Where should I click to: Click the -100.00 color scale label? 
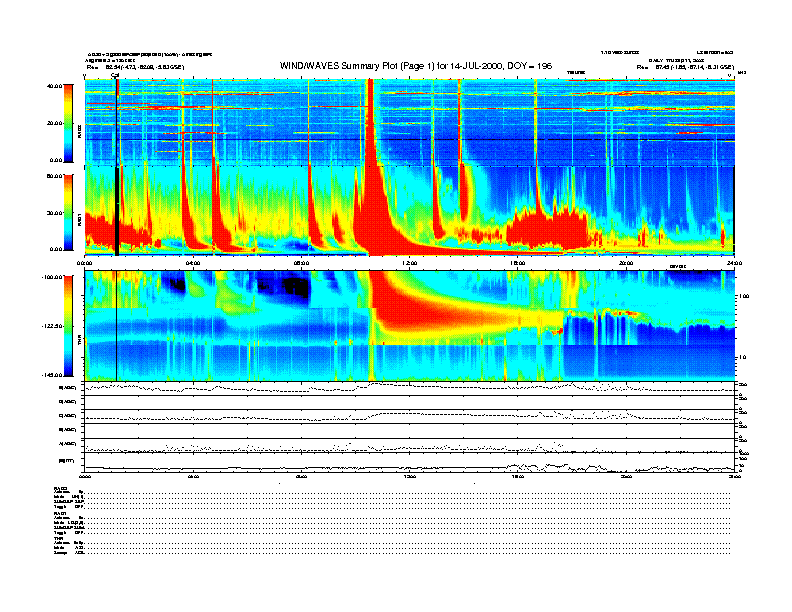coord(53,277)
